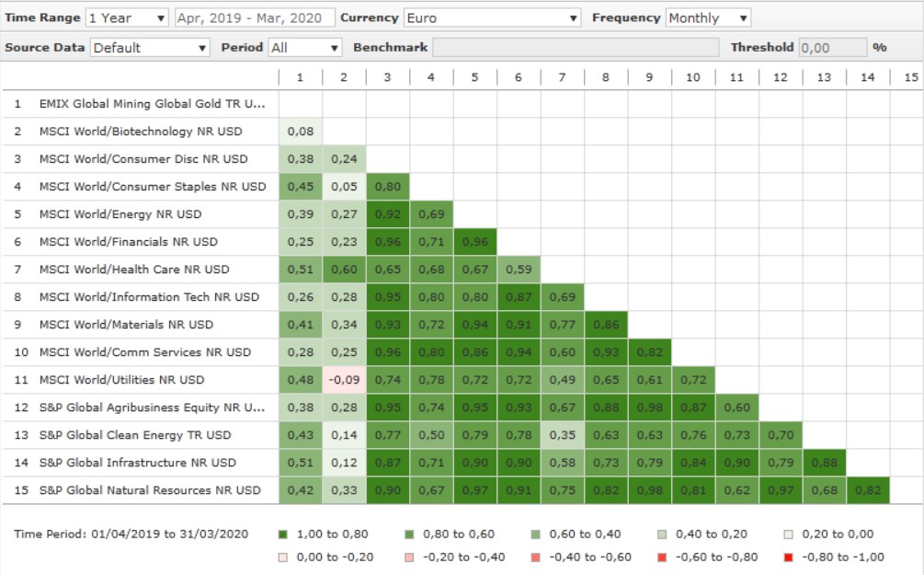Viewport: 924px width, 575px height.
Task: Click column header 7
Action: 562,77
